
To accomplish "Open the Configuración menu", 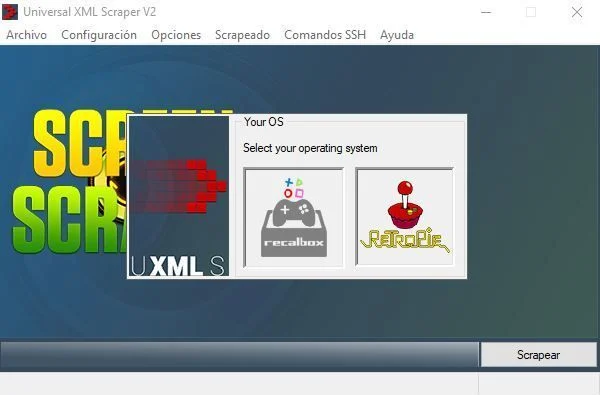I will click(x=99, y=35).
